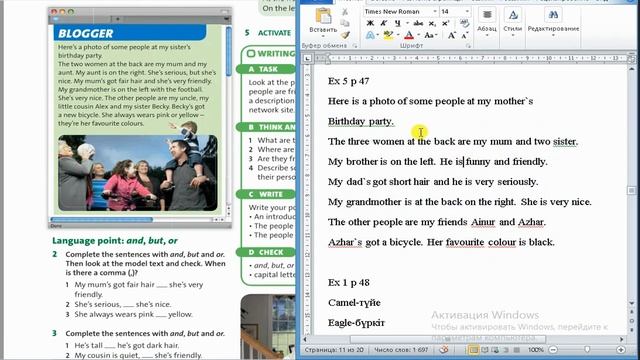The height and width of the screenshot is (360, 640).
Task: Apply the yellow text highlight color
Action: pos(388,36)
